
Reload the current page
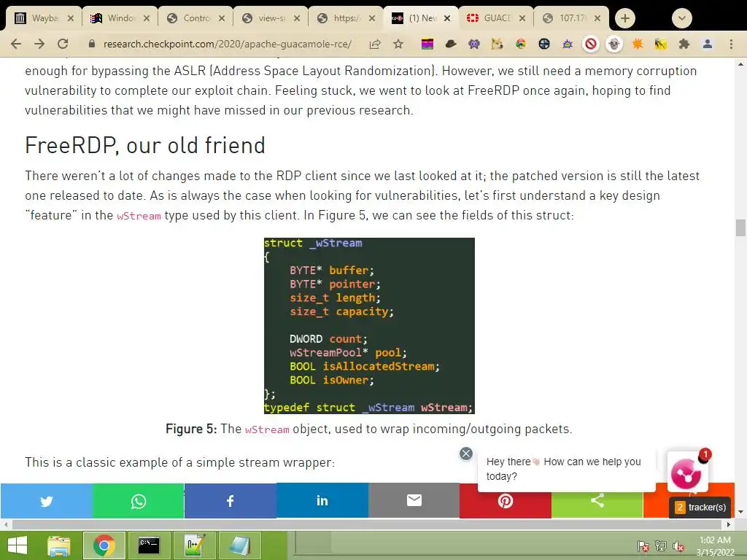click(x=63, y=44)
